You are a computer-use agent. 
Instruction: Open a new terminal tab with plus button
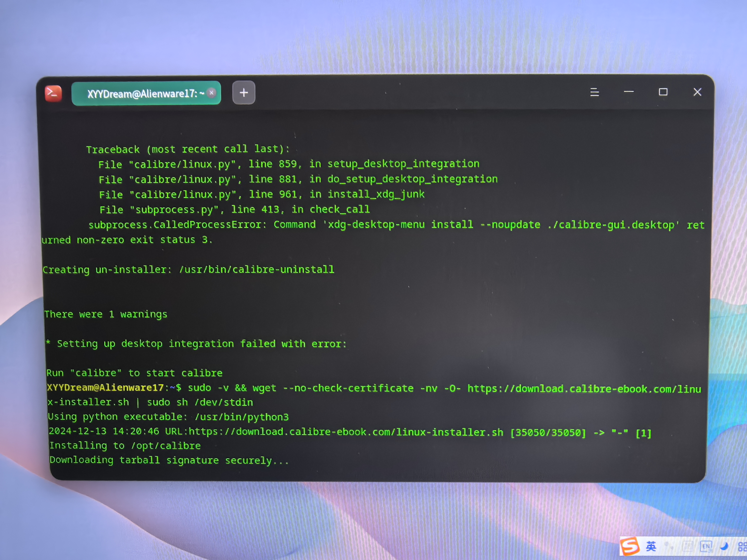[x=243, y=92]
